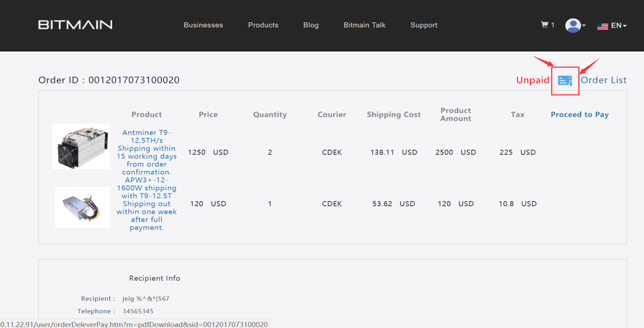This screenshot has width=644, height=328.
Task: Click the BITMAIN logo
Action: (x=75, y=25)
